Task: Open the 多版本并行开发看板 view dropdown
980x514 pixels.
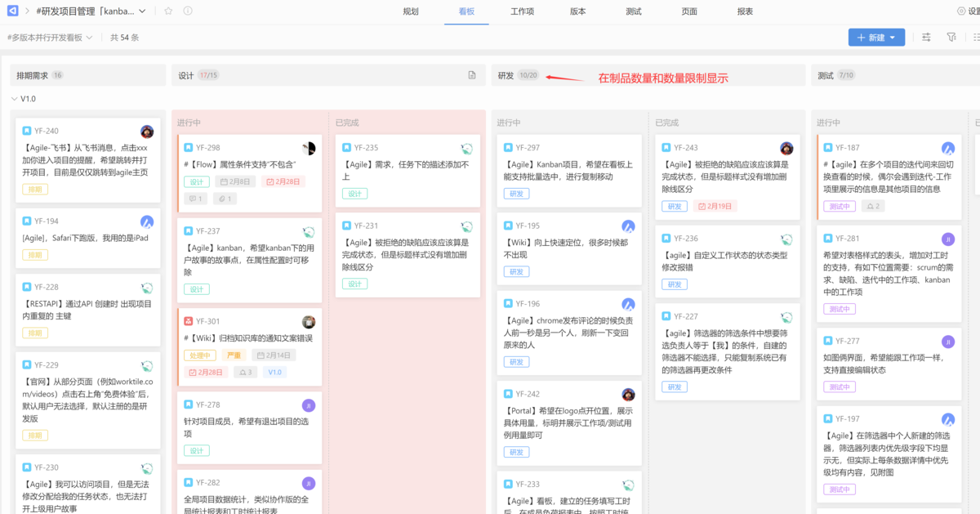Action: click(x=49, y=38)
